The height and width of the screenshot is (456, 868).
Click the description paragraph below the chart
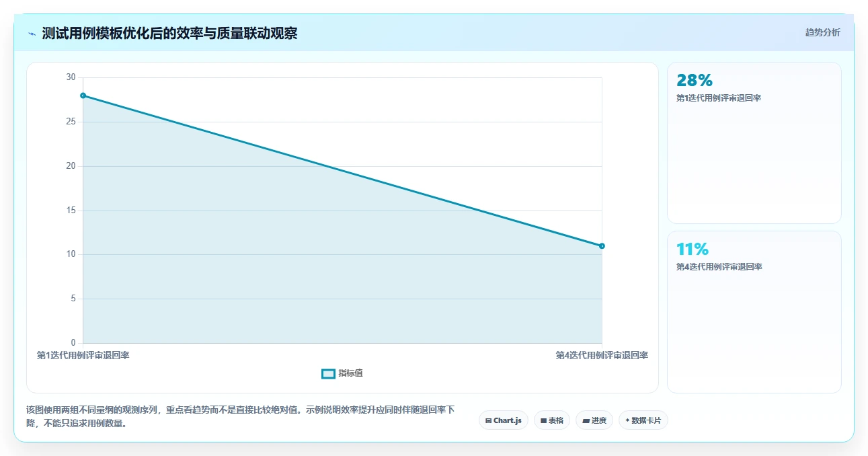(x=241, y=416)
